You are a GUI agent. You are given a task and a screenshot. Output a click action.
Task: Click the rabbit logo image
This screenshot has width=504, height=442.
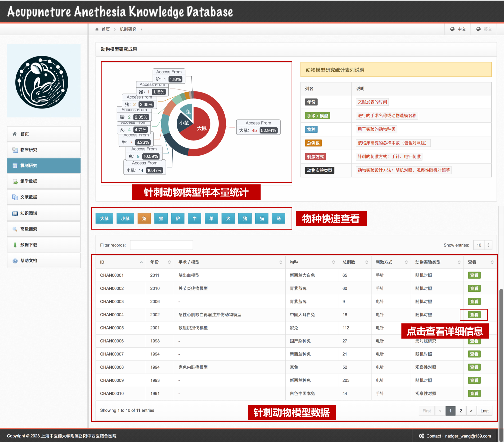[42, 82]
